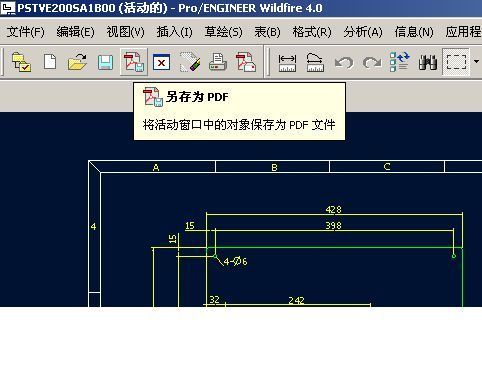482x378 pixels.
Task: Open the 分析(A) menu
Action: pos(363,32)
